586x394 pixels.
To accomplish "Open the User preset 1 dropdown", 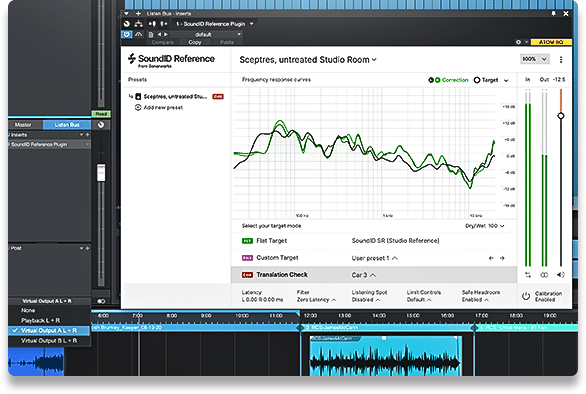I will coord(374,258).
